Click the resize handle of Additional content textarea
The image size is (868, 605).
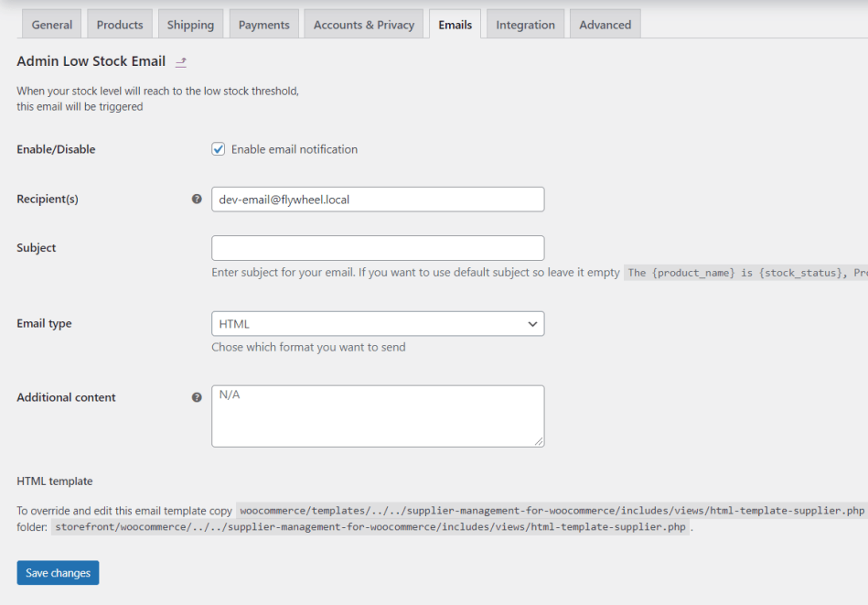(539, 441)
